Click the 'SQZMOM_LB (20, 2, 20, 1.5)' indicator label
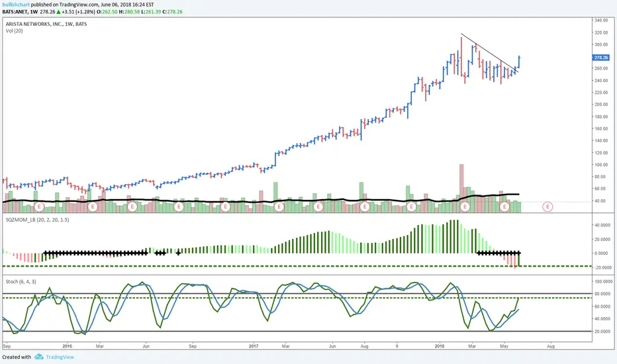 [x=37, y=220]
